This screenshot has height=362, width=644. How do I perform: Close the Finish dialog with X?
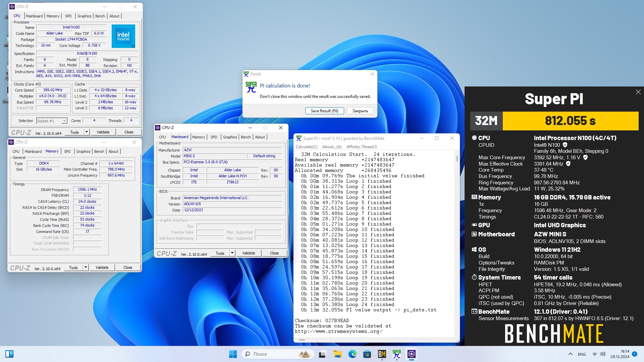coord(372,74)
